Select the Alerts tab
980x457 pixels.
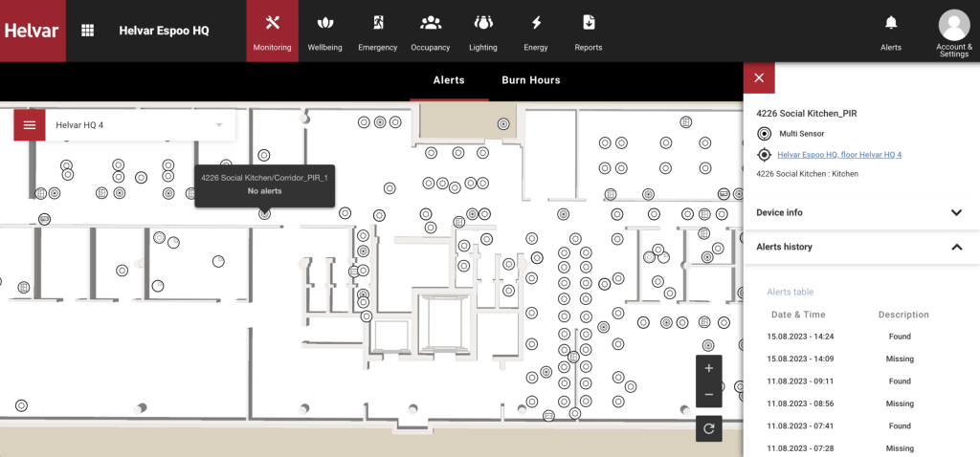449,80
